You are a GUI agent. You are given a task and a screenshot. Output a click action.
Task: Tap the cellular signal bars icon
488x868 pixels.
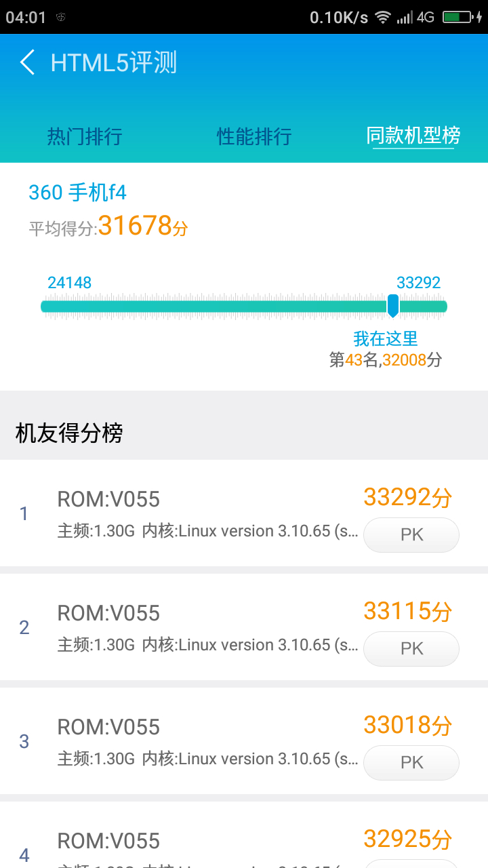click(x=405, y=18)
